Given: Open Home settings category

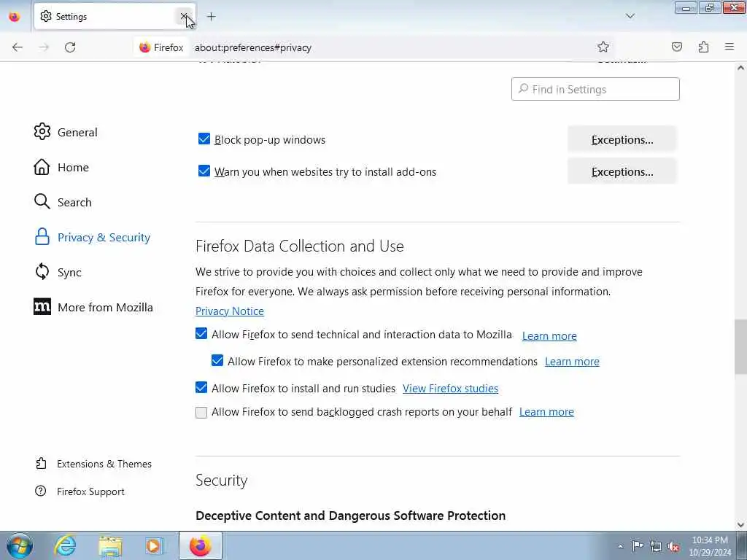Looking at the screenshot, I should click(61, 167).
